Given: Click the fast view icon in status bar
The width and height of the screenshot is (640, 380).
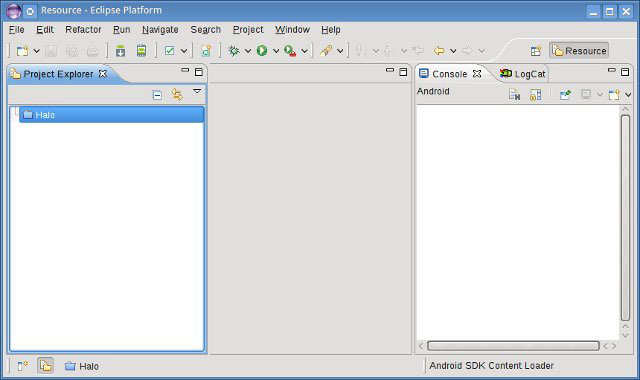Looking at the screenshot, I should tap(22, 366).
